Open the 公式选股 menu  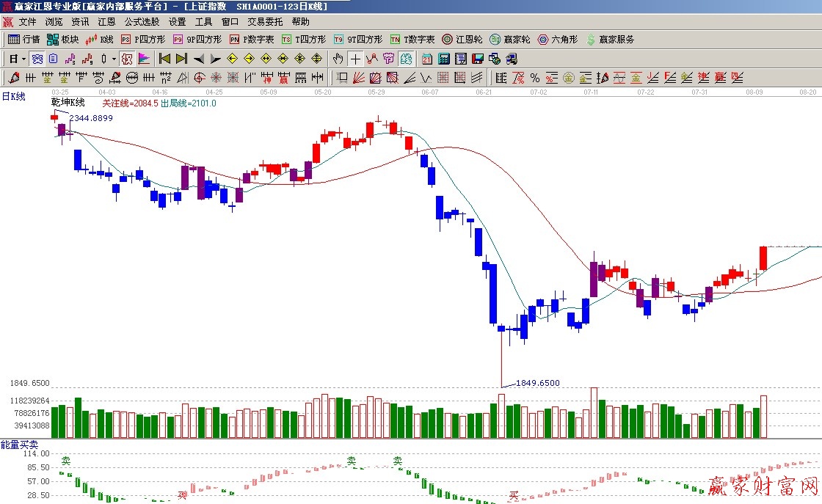pos(142,22)
